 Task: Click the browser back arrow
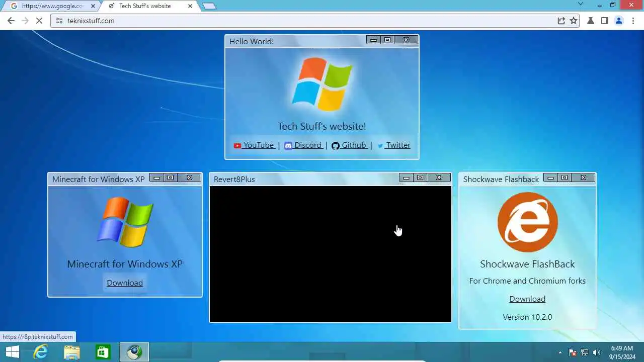coord(11,21)
